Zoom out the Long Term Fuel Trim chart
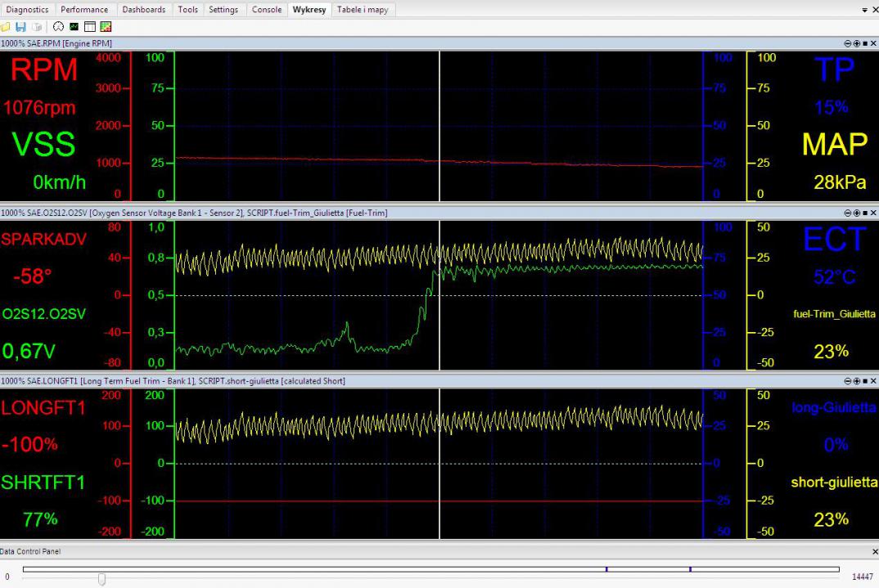This screenshot has width=879, height=588. (848, 381)
